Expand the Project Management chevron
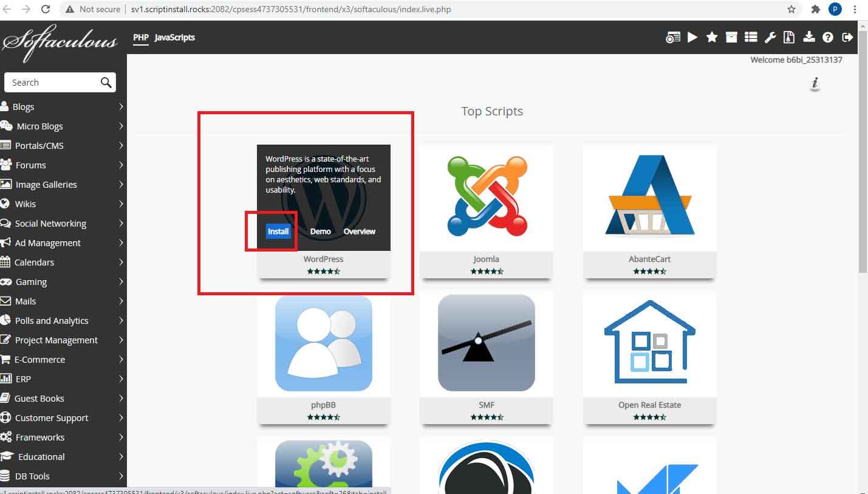Screen dimensions: 868x494 pos(121,340)
